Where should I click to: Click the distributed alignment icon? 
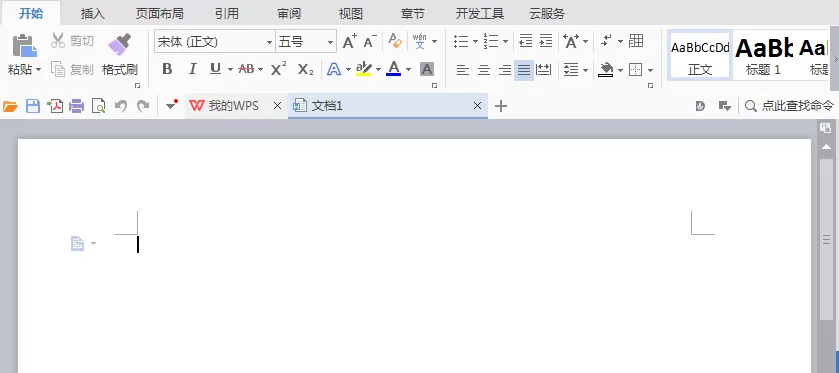pos(544,70)
